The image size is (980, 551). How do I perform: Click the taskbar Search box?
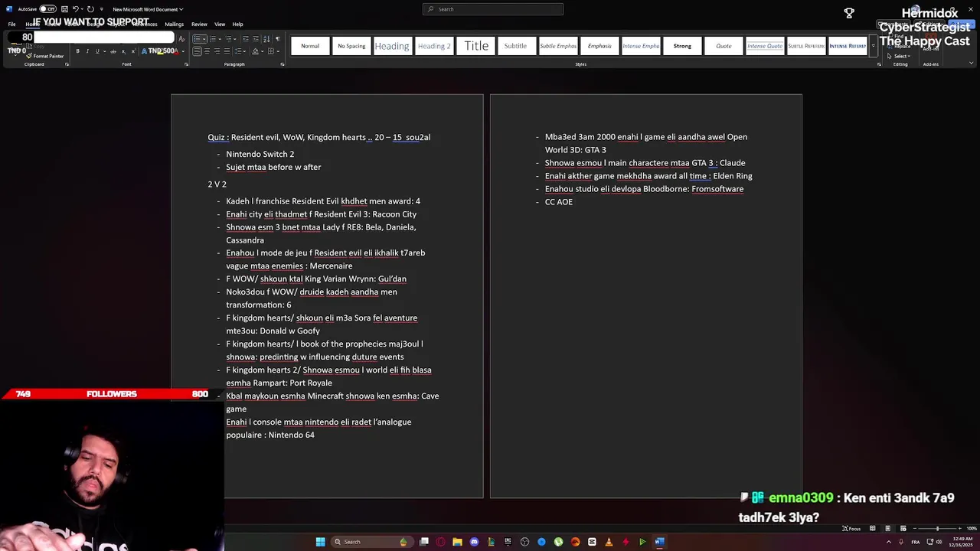point(372,542)
